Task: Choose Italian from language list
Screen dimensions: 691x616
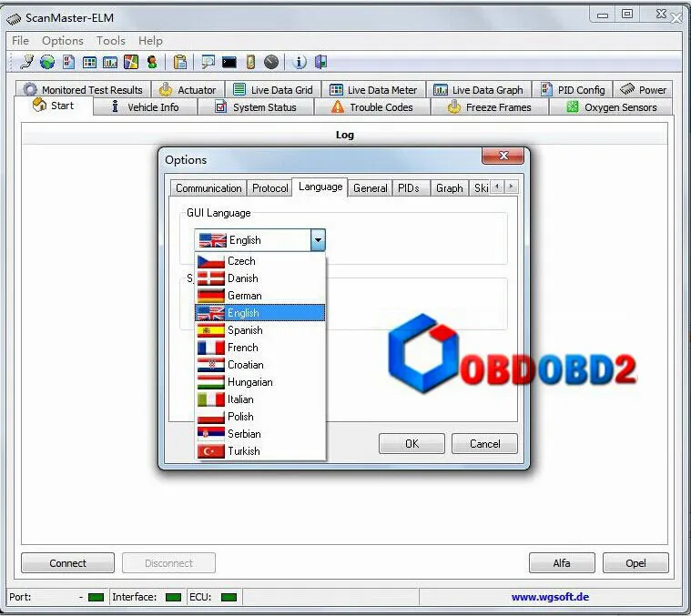Action: (260, 399)
